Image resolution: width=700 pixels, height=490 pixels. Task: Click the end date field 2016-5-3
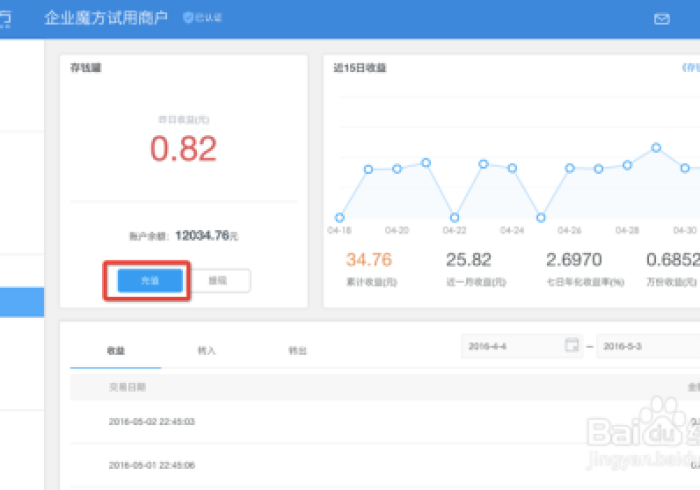(x=645, y=345)
